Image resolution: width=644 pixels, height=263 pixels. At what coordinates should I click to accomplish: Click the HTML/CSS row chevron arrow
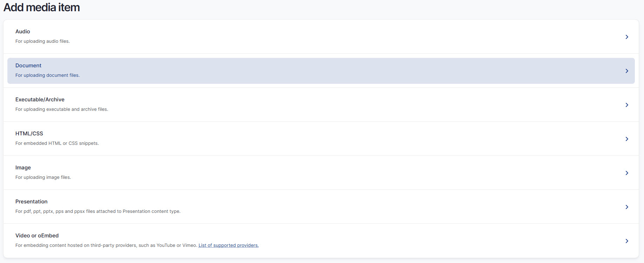(627, 139)
